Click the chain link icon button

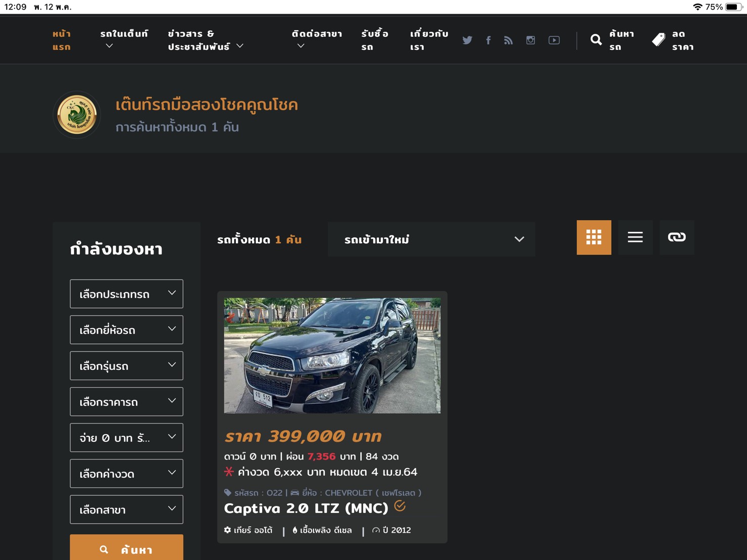(677, 237)
